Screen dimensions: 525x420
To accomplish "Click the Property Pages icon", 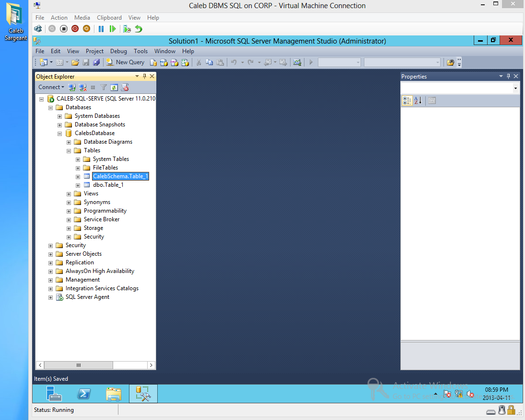I will (432, 101).
